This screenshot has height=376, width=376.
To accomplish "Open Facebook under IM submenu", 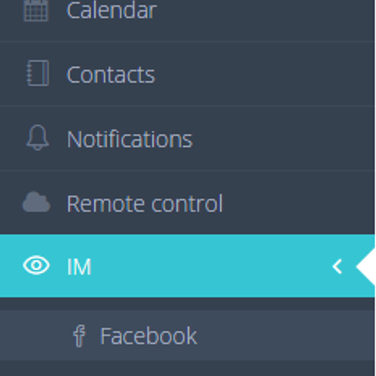I will [187, 335].
